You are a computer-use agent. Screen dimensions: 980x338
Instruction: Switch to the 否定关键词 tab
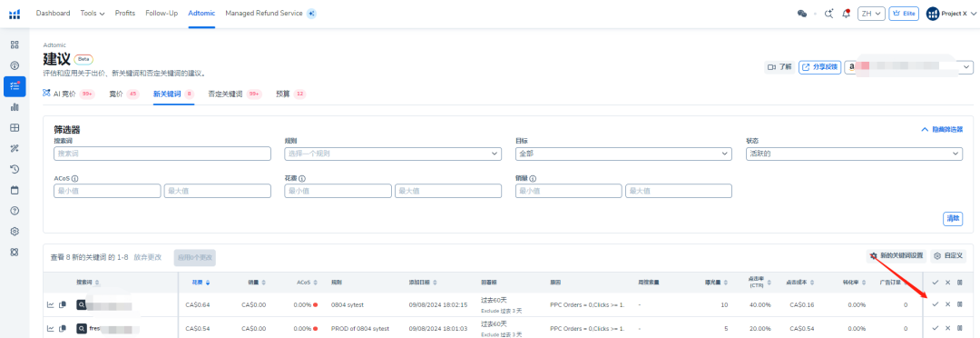(235, 94)
